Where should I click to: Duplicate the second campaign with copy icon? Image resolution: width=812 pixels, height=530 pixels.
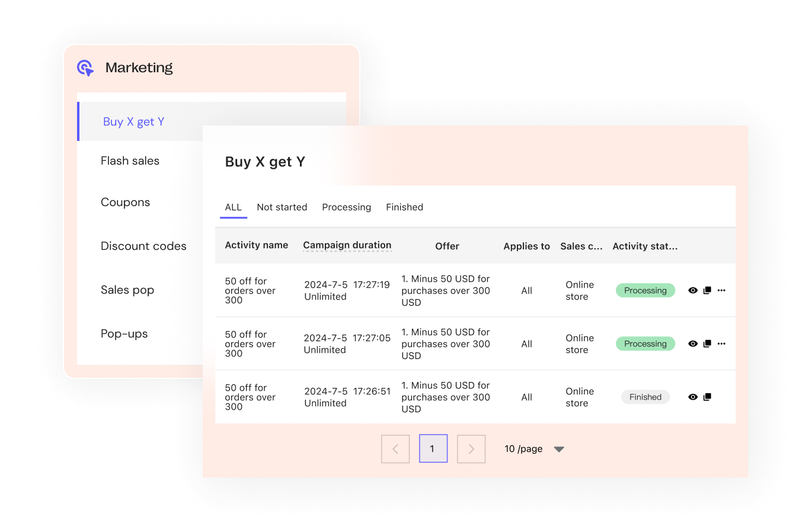(x=707, y=344)
